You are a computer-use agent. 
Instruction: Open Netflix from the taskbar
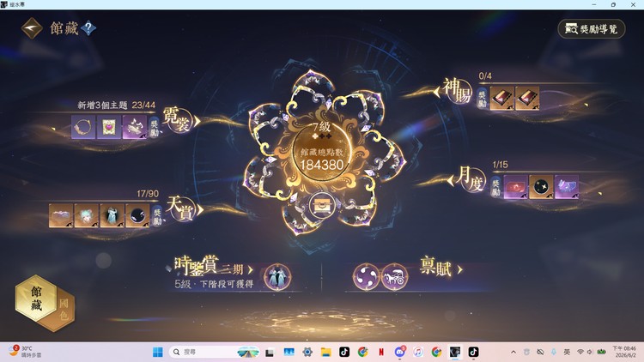(381, 352)
